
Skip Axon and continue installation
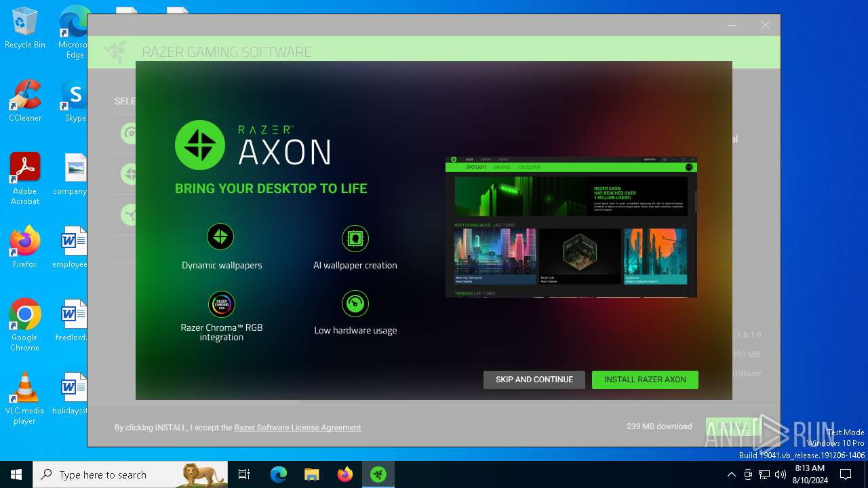coord(534,380)
